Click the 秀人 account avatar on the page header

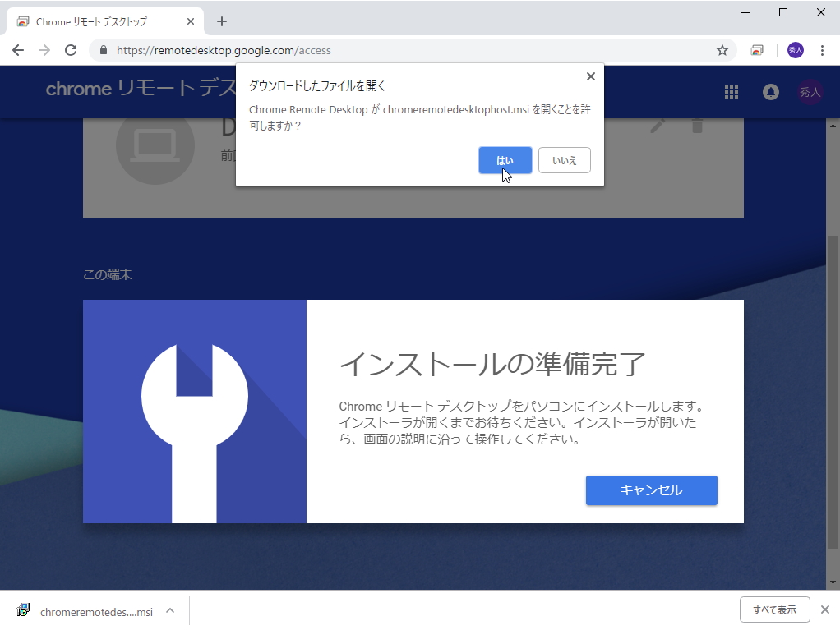(810, 92)
